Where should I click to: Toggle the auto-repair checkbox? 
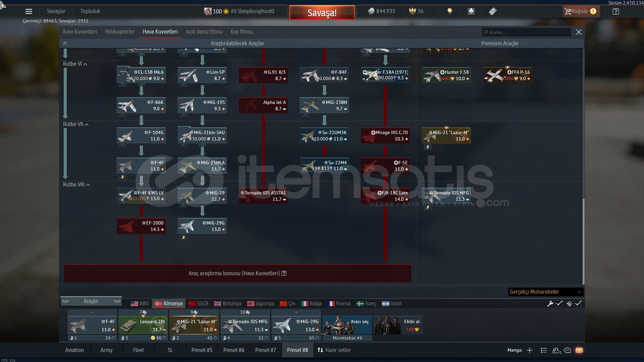559,304
